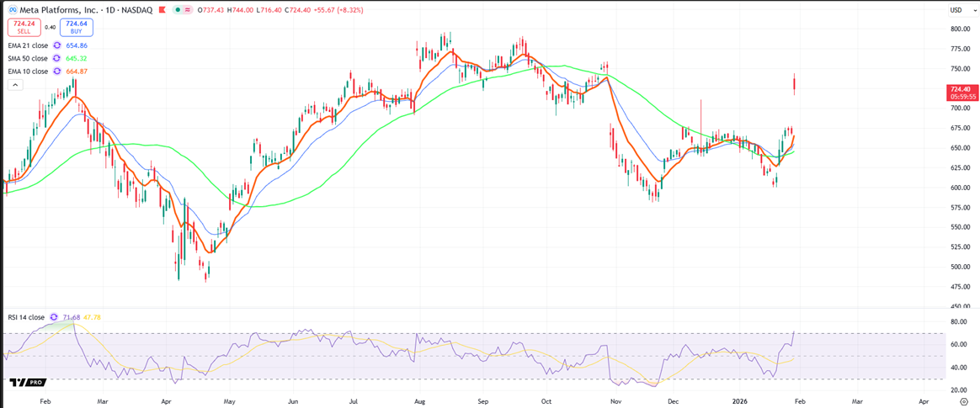
Task: Click the RSI moving average value 47.78
Action: 92,317
